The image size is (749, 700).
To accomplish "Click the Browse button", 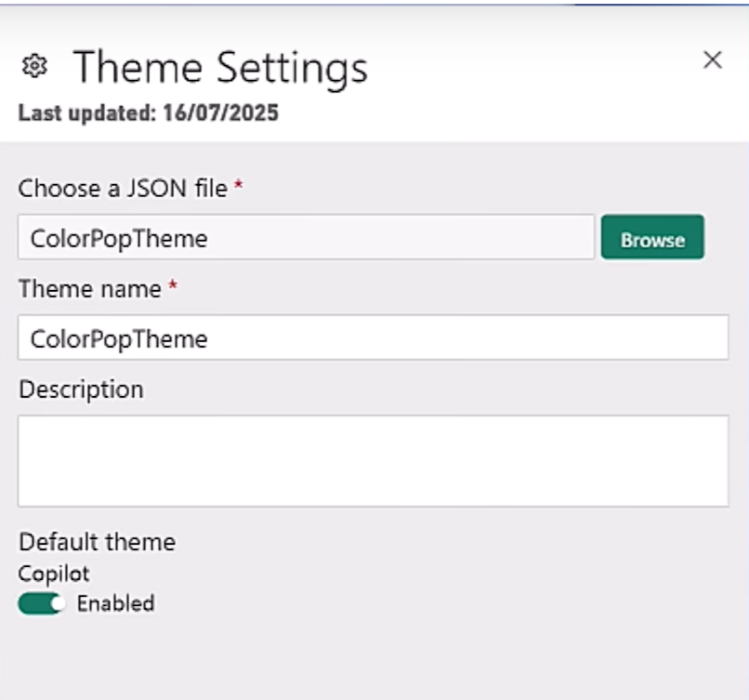I will tap(652, 239).
